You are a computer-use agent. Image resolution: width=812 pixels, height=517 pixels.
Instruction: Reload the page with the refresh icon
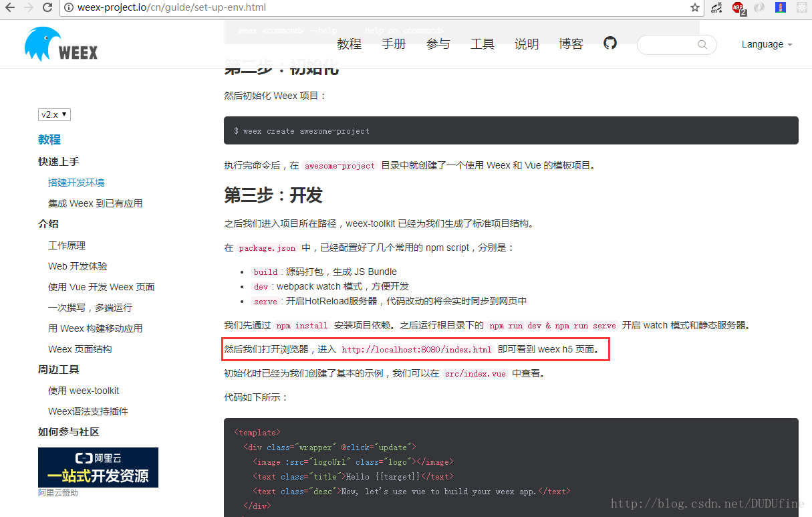[47, 8]
